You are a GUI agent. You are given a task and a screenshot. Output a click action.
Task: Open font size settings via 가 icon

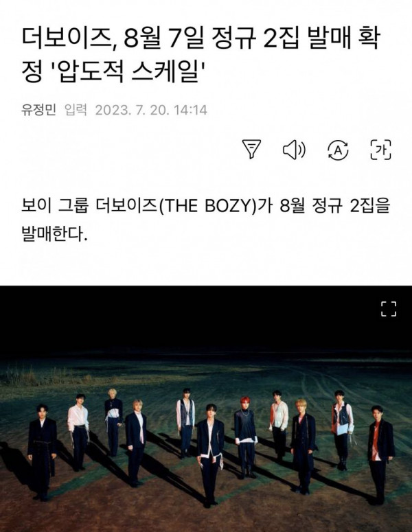tap(380, 149)
